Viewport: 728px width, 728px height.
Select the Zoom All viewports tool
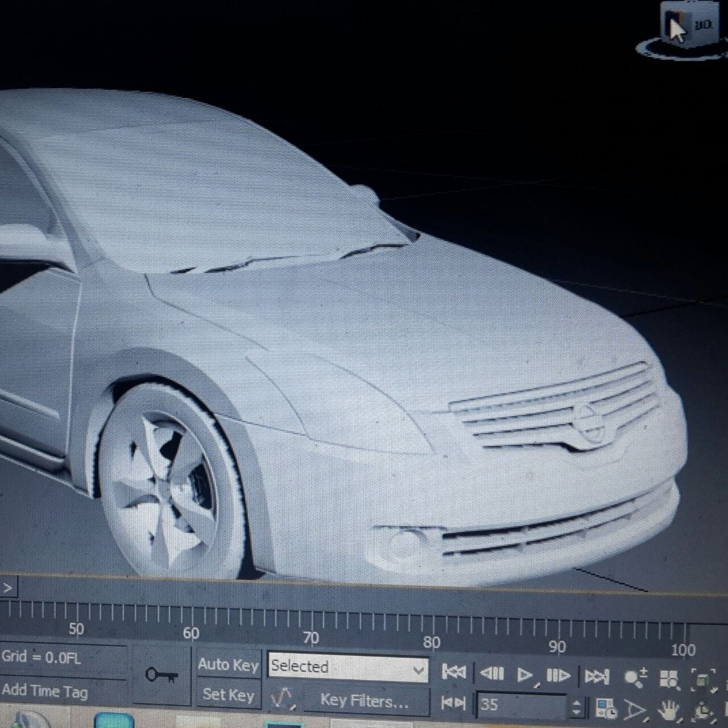669,679
